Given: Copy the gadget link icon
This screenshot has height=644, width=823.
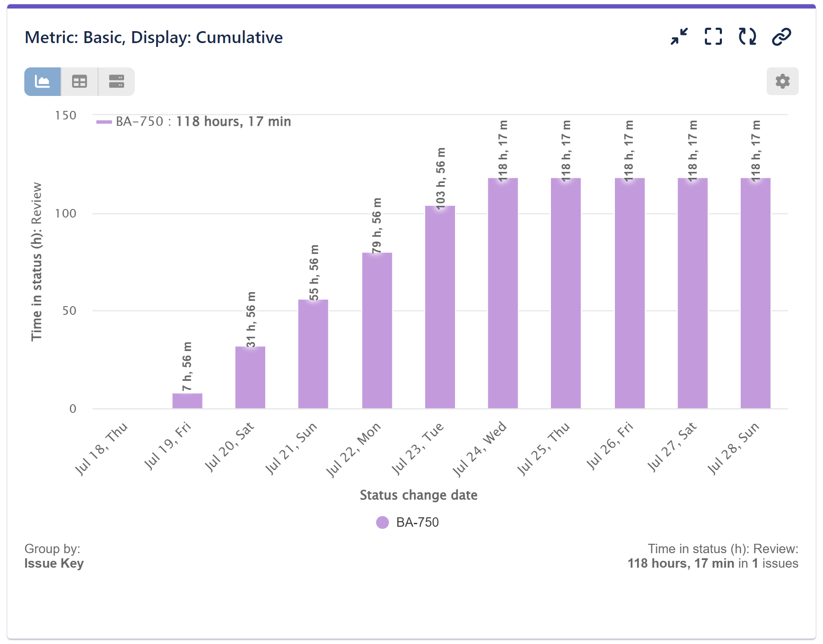Looking at the screenshot, I should [x=781, y=37].
